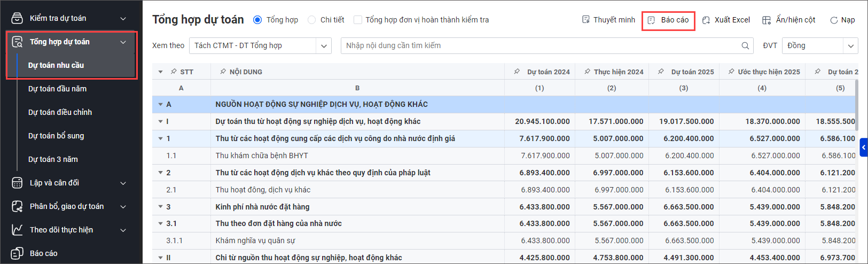Open the Xem theo dropdown list
The height and width of the screenshot is (264, 868).
tap(324, 46)
